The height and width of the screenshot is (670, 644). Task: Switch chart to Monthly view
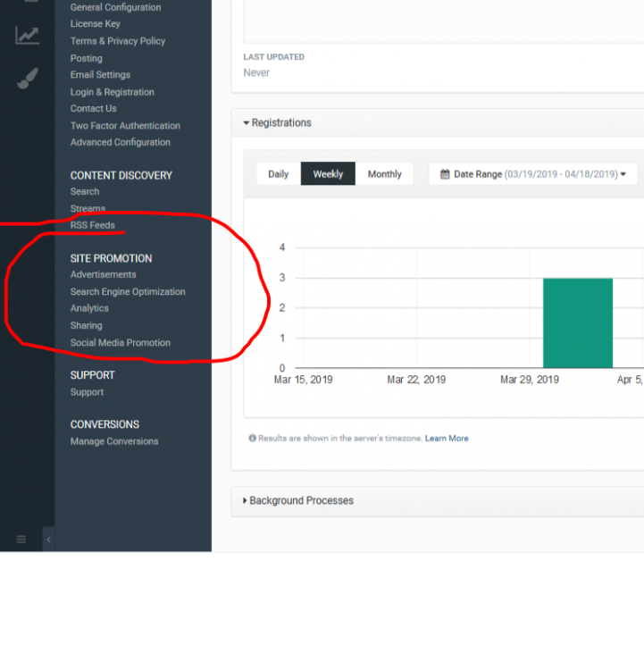click(x=385, y=174)
